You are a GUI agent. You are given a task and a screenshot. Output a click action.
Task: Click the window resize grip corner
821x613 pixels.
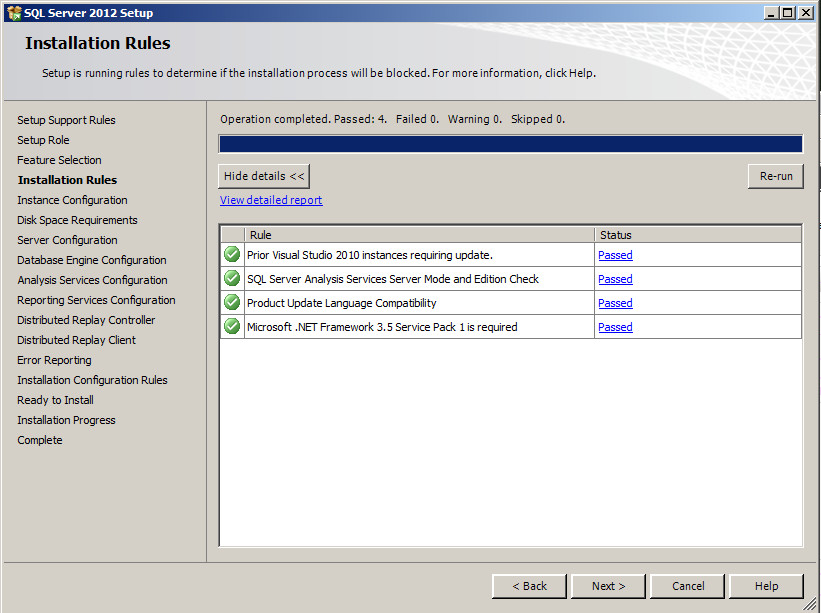tap(811, 605)
